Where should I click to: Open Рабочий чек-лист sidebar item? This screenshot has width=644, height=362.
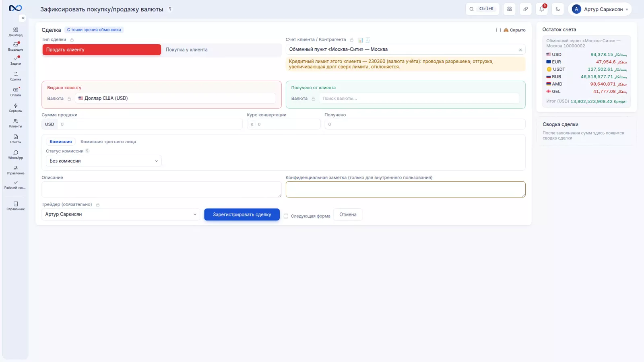tap(16, 185)
